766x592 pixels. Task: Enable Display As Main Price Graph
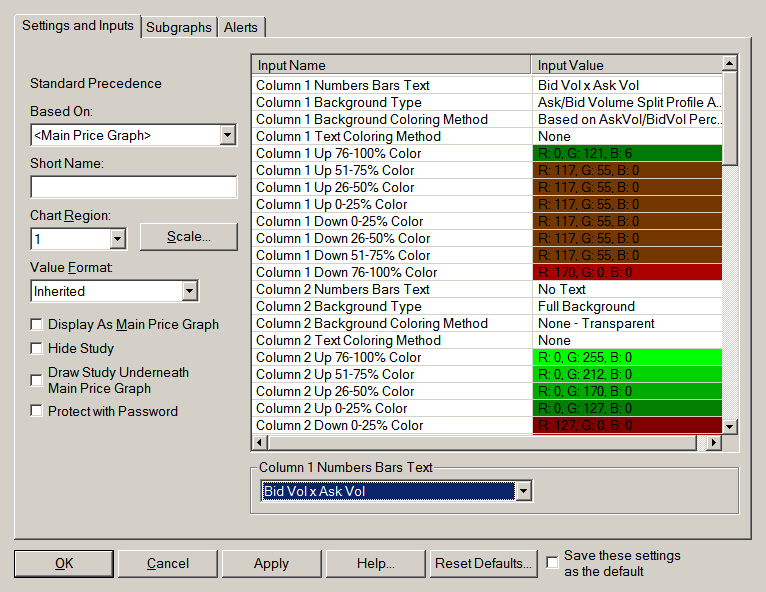[x=37, y=325]
